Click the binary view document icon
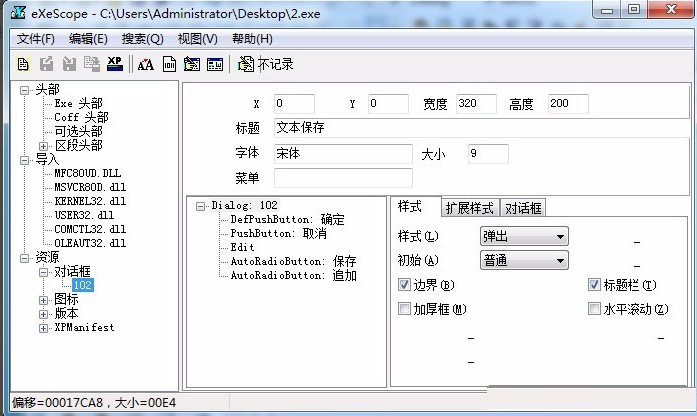697x416 pixels. pos(169,65)
